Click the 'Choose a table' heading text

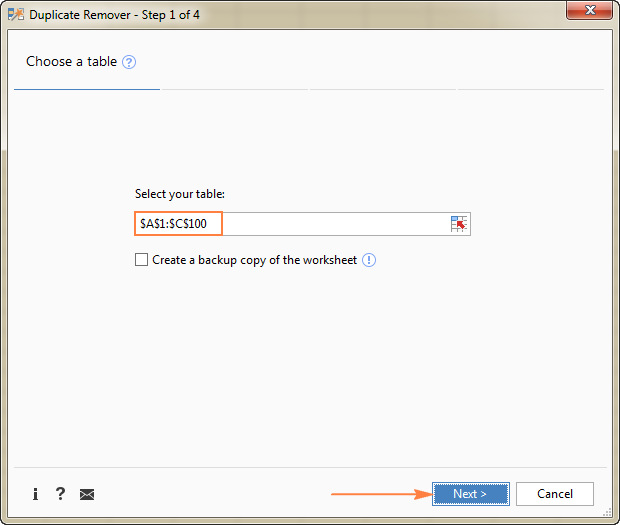(71, 62)
